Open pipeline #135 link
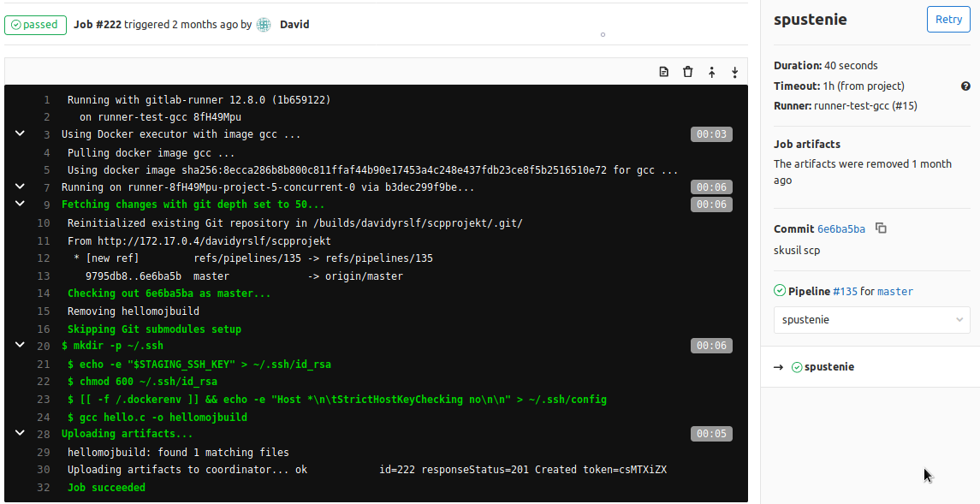 coord(845,291)
